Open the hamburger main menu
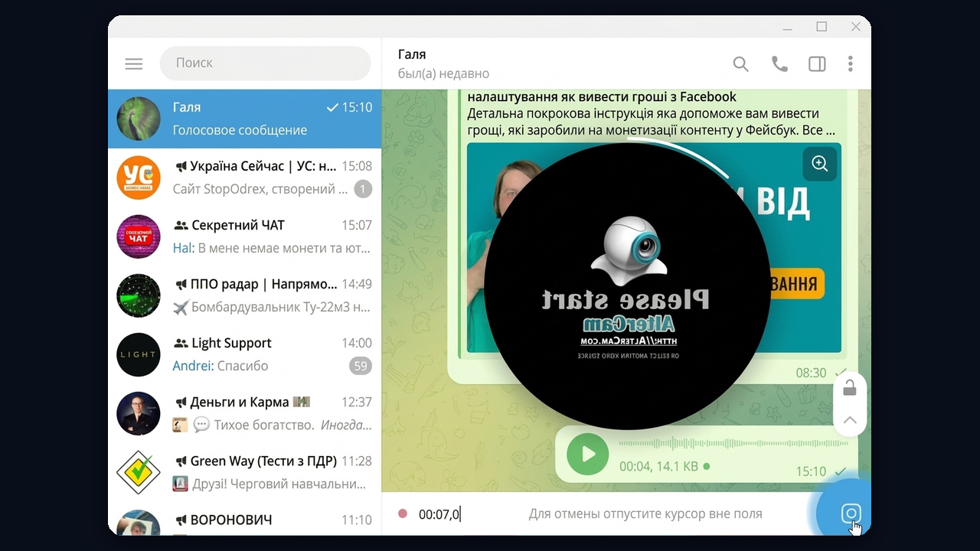 pyautogui.click(x=134, y=64)
